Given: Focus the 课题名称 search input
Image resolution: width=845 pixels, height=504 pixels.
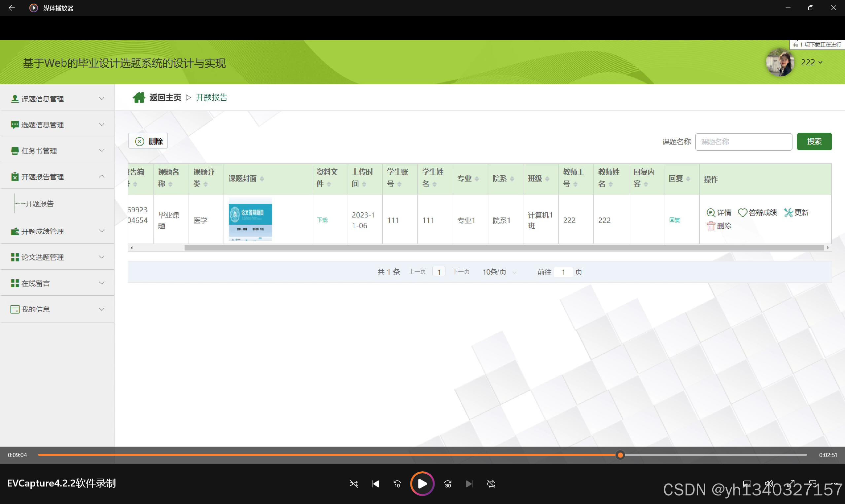Looking at the screenshot, I should coord(743,142).
